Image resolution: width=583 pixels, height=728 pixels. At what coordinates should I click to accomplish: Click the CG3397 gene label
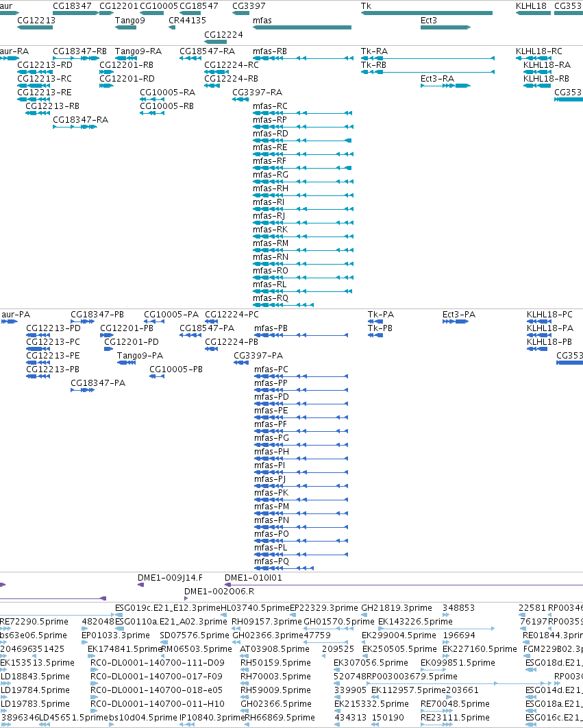(249, 6)
